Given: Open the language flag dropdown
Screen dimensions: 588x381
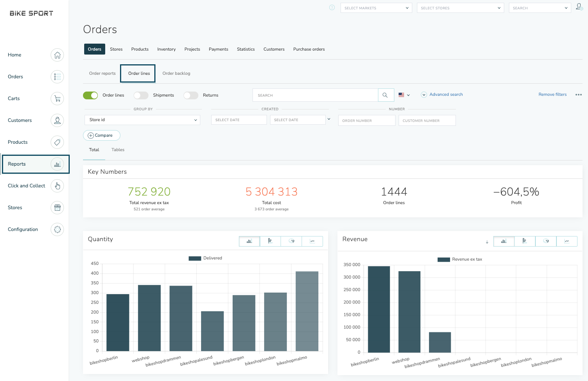Looking at the screenshot, I should coord(404,95).
